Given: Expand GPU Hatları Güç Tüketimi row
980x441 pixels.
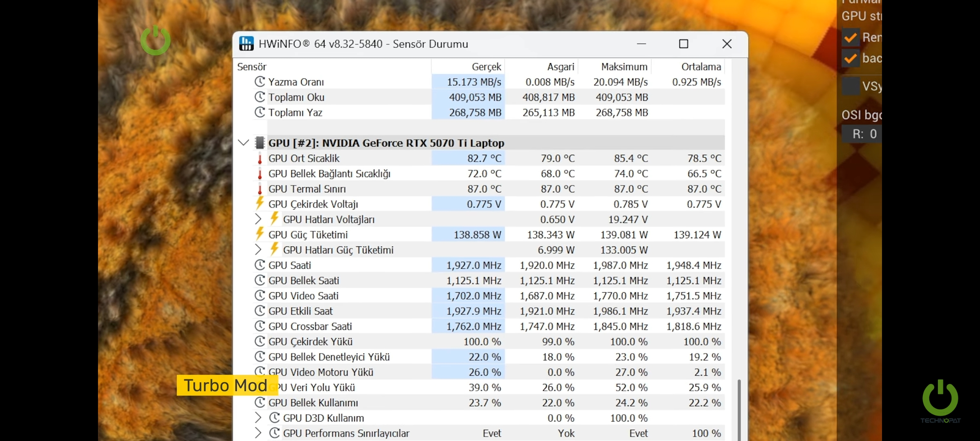Looking at the screenshot, I should [x=258, y=249].
